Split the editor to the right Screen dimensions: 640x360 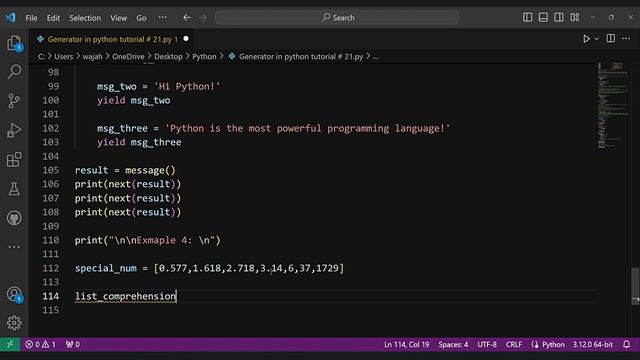pos(611,38)
